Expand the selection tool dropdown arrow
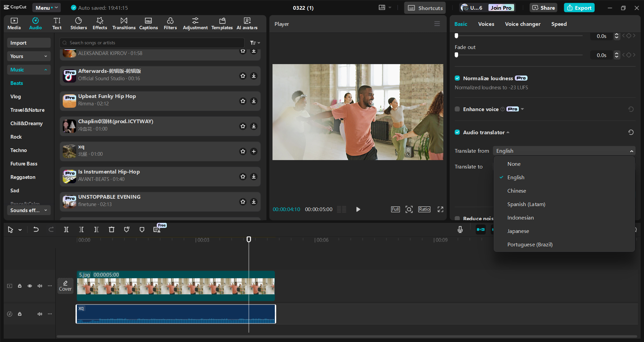 point(20,230)
